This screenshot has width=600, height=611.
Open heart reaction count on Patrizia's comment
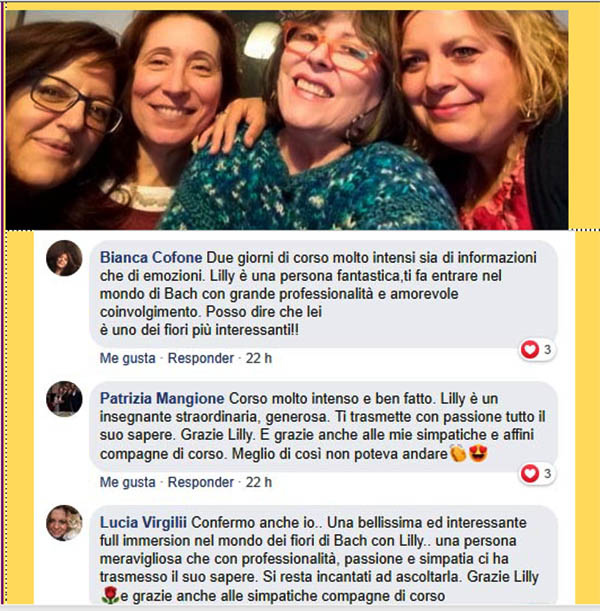coord(537,473)
